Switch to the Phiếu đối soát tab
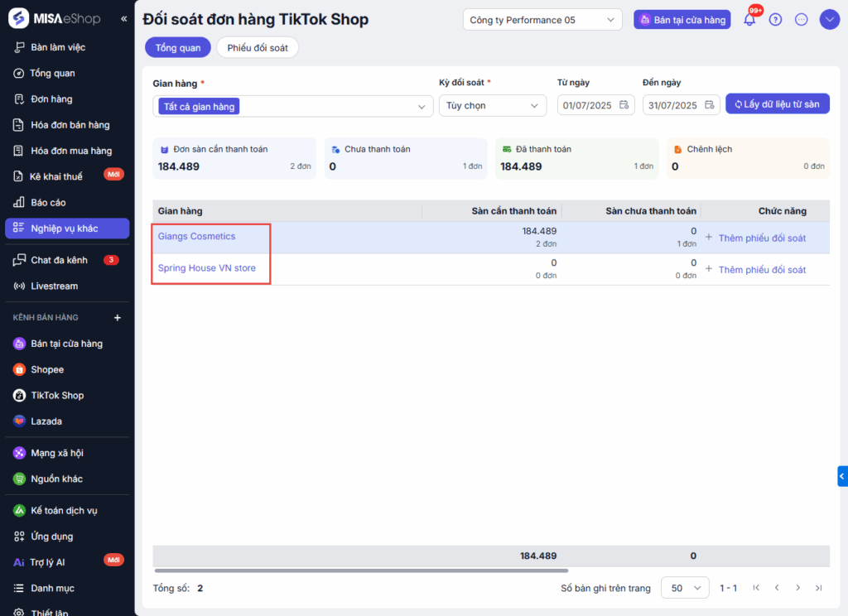 258,47
